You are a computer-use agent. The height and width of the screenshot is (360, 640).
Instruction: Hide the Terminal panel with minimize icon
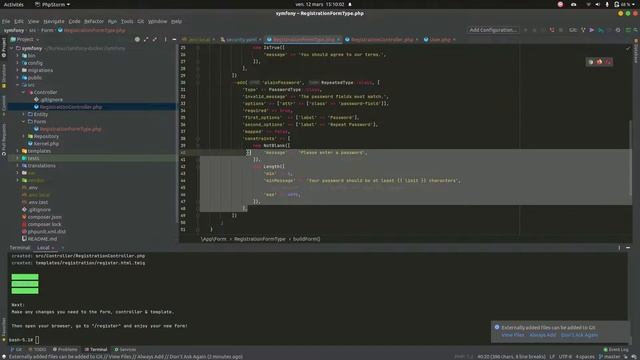[628, 248]
